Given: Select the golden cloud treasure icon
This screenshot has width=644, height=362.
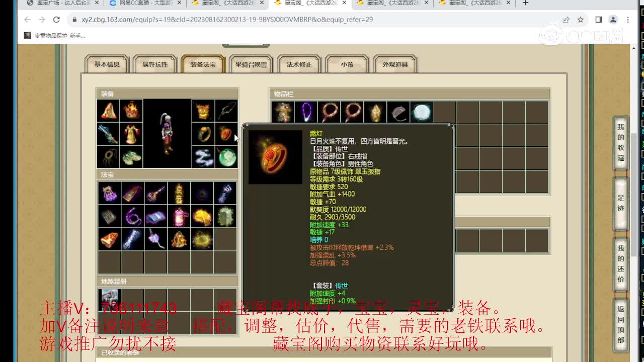Looking at the screenshot, I should (202, 216).
